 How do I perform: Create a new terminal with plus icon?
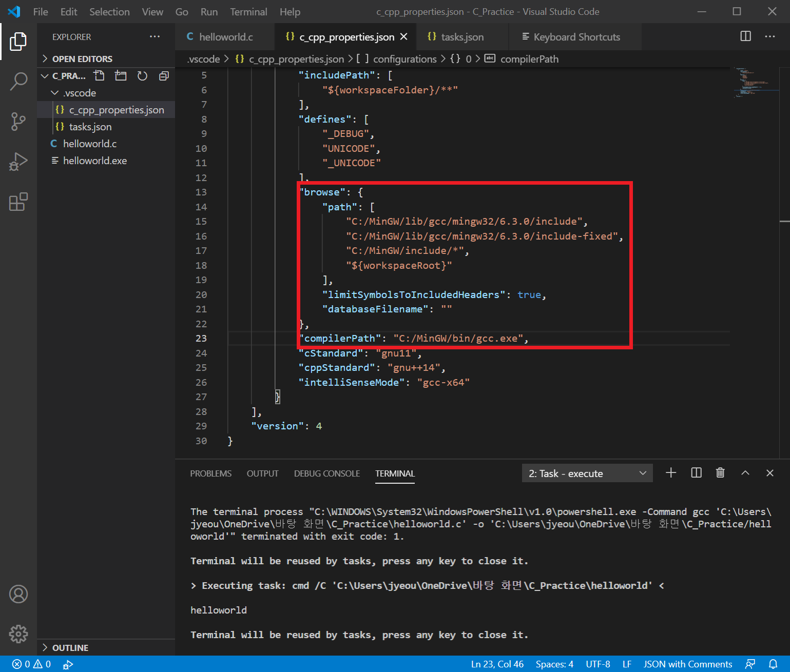[x=671, y=473]
